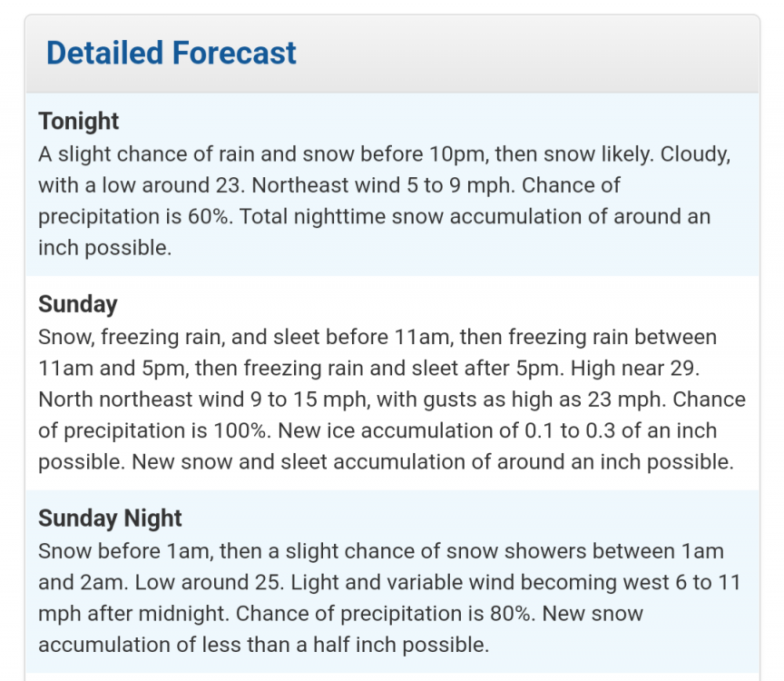Click the 60% precipitation chance in Tonight

(210, 217)
